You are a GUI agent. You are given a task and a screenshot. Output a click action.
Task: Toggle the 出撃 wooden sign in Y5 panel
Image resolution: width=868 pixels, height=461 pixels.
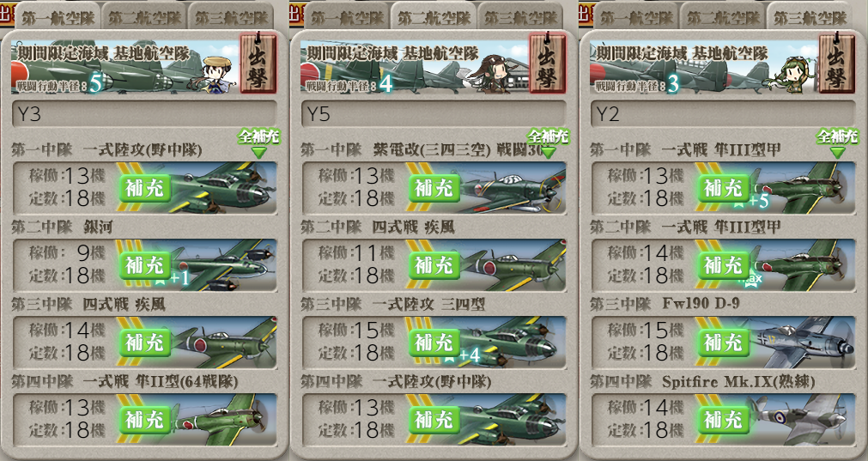(x=547, y=63)
